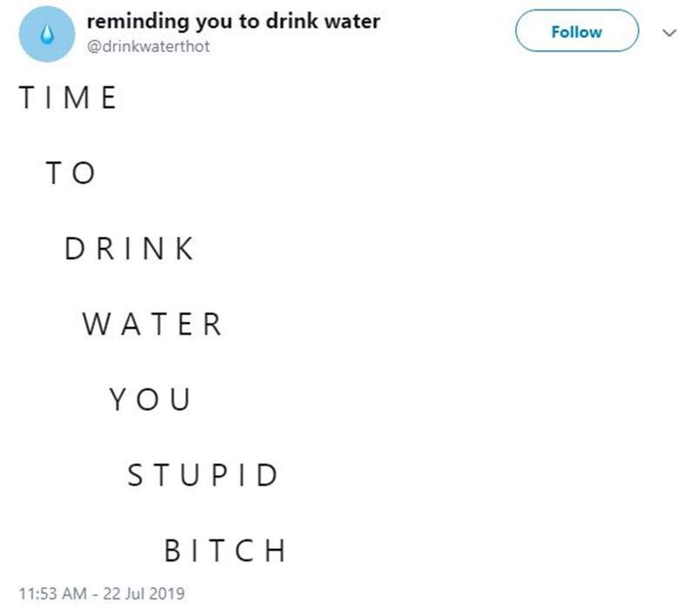
Task: Click the letter D of DRINK
Action: (75, 250)
